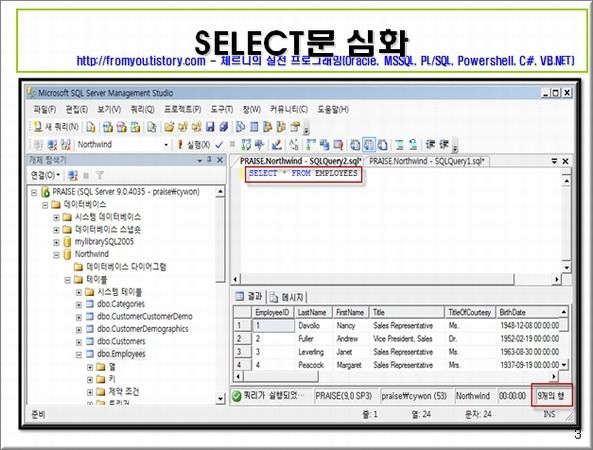Screen dimensions: 593x450
Task: Select the 데이터베이스 다이어그램 folder
Action: (126, 267)
